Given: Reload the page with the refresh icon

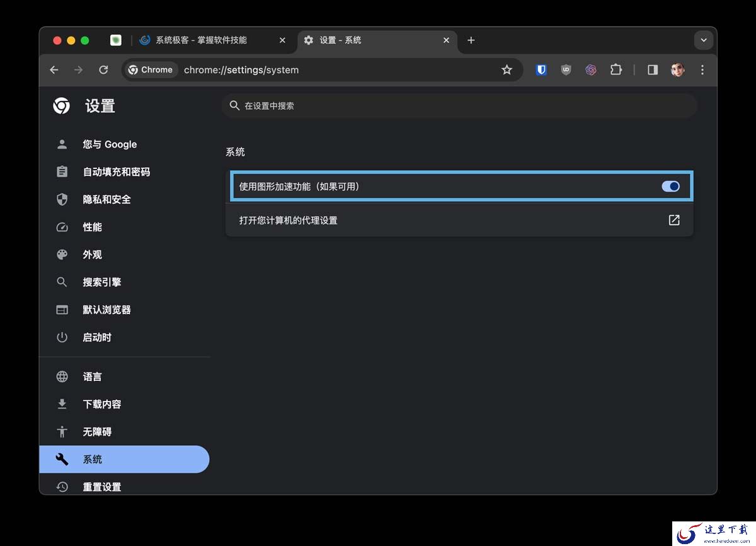Looking at the screenshot, I should [x=103, y=70].
